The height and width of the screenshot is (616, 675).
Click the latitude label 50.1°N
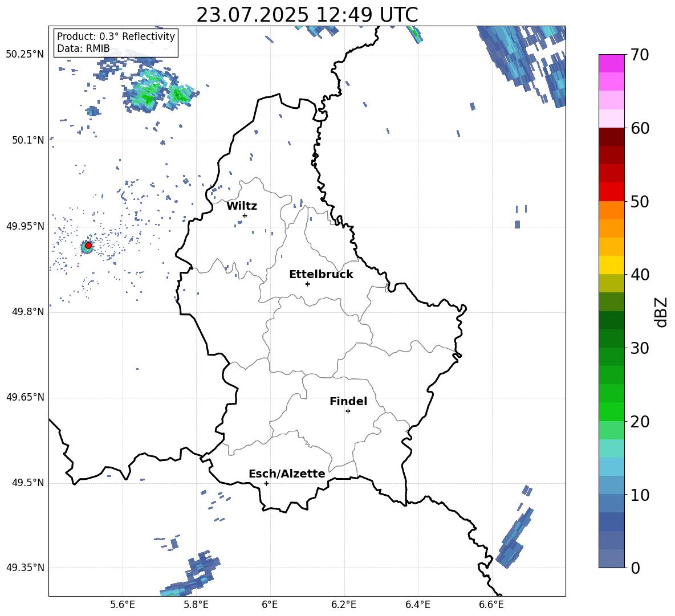29,140
